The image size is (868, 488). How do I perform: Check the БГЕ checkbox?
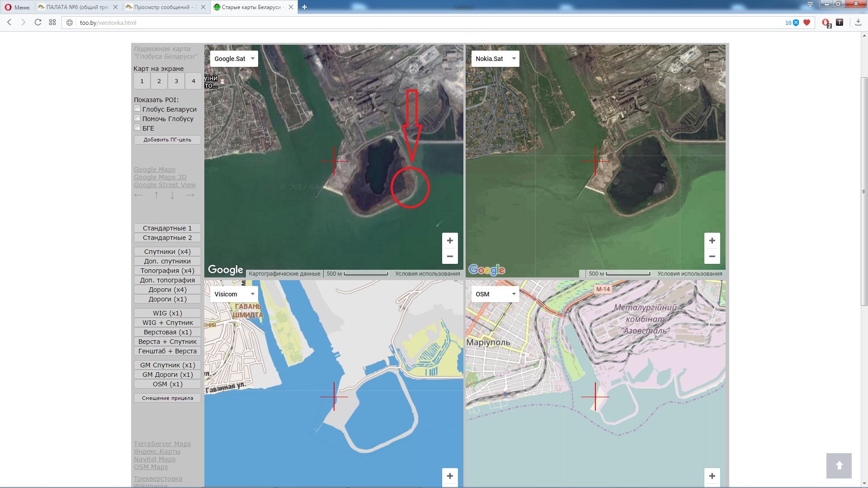(137, 128)
